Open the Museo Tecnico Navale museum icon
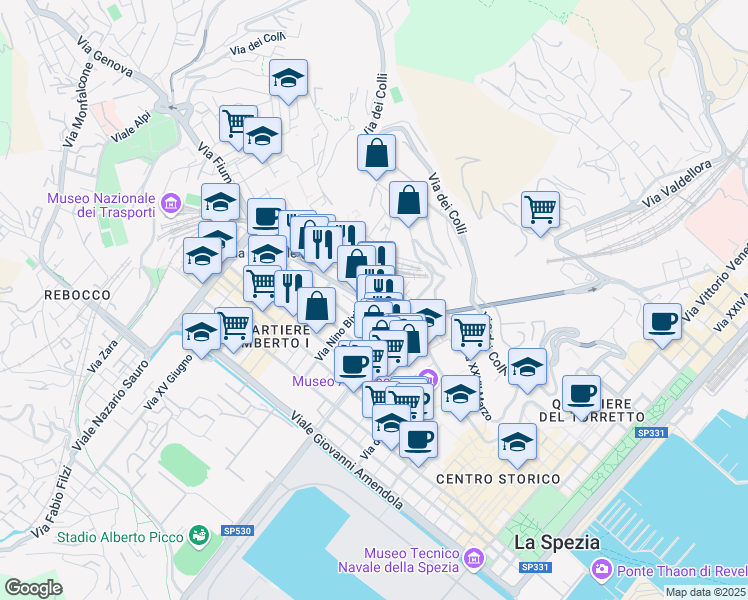 pyautogui.click(x=474, y=559)
